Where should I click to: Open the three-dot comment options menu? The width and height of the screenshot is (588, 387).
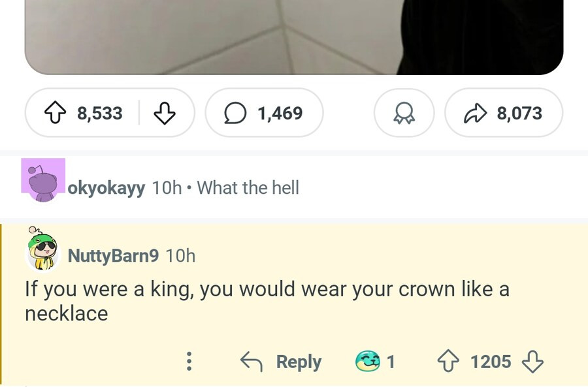point(189,361)
